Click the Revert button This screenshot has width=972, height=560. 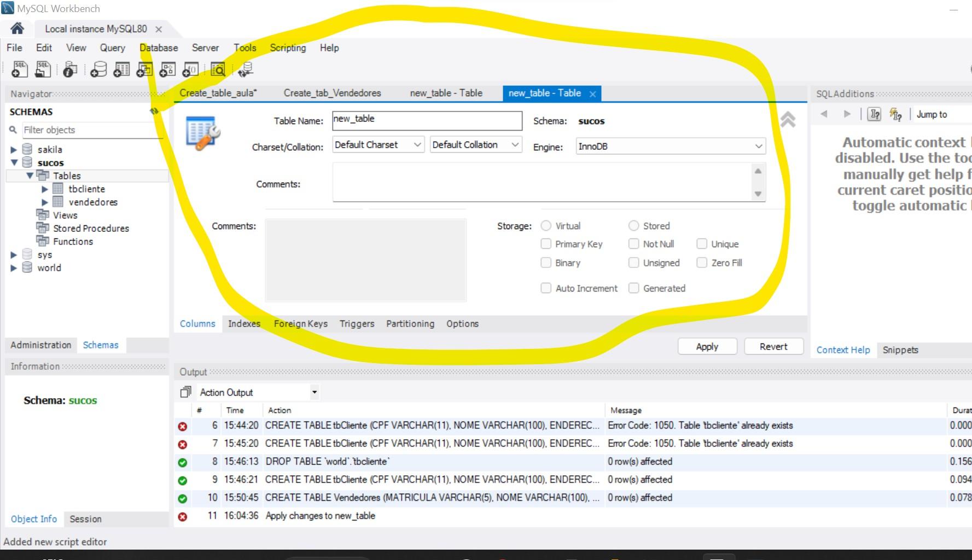[773, 347]
